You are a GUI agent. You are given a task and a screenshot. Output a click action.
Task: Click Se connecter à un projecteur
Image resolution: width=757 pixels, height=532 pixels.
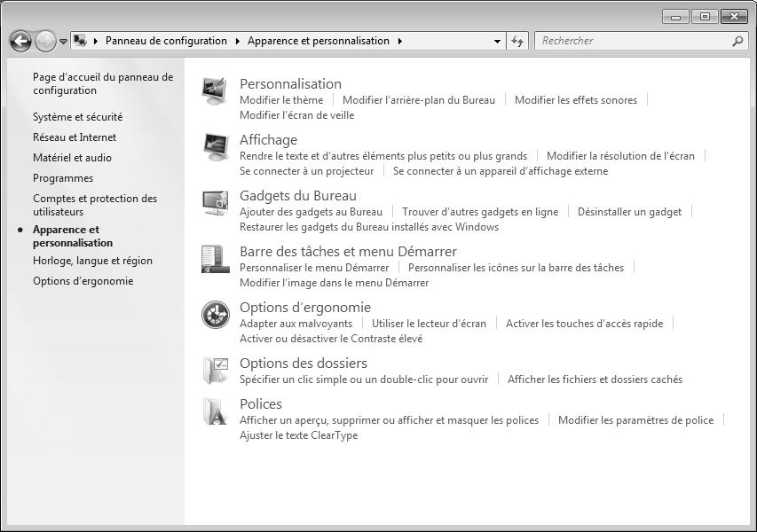306,171
